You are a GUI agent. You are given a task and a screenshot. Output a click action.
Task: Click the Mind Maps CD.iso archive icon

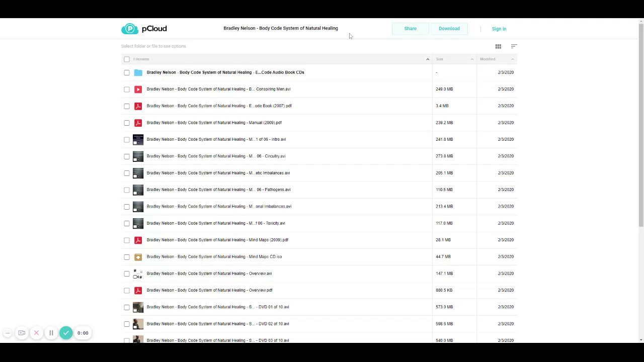(138, 257)
